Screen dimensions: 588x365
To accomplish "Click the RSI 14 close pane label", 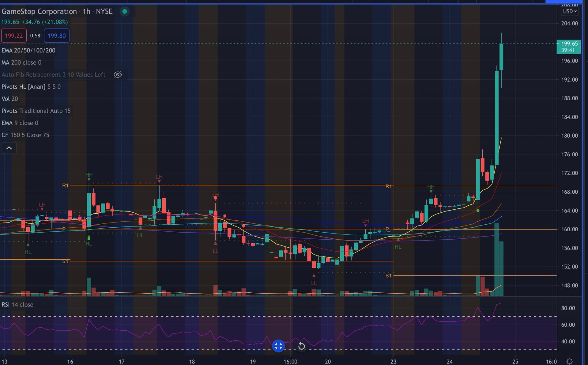I will [x=17, y=305].
